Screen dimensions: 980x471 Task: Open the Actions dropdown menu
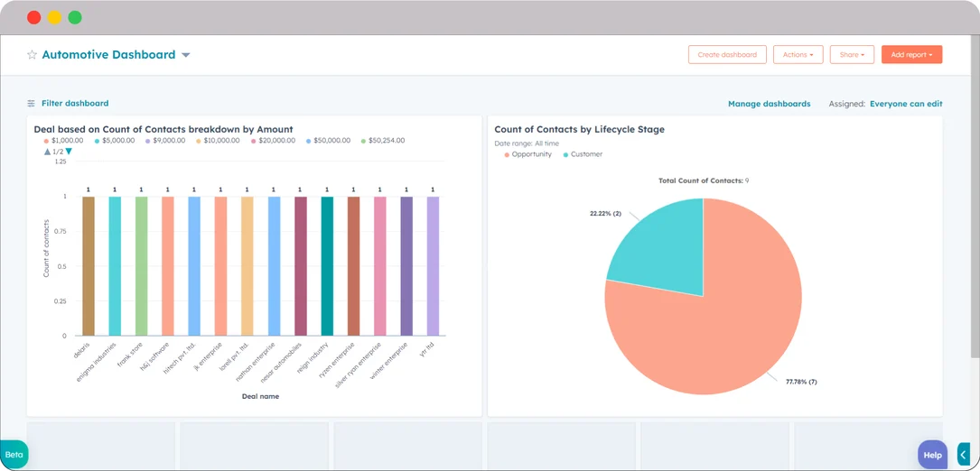798,54
